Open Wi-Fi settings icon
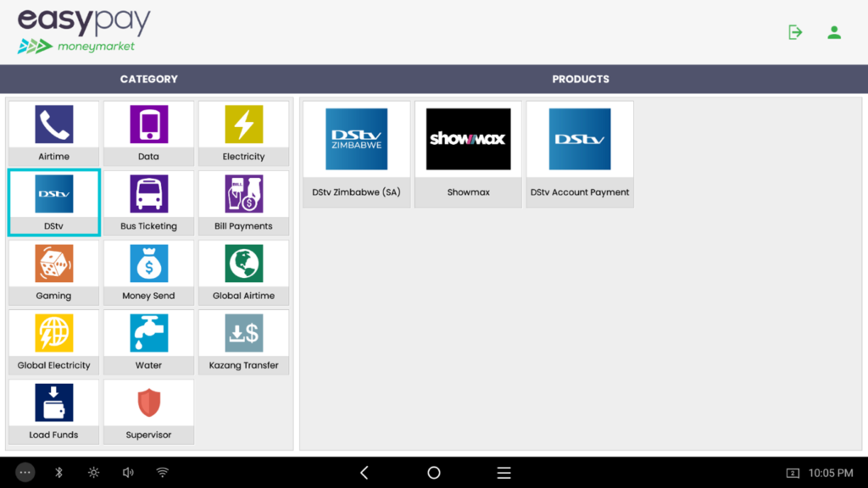 point(162,473)
